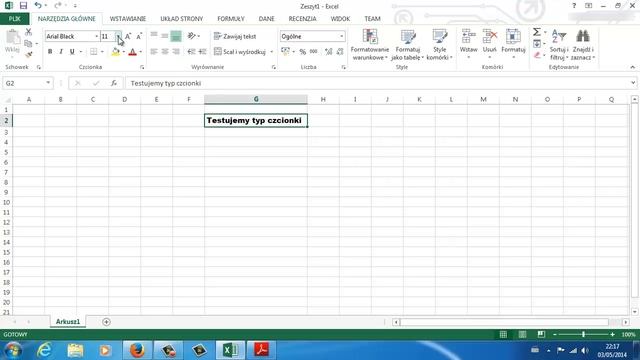Viewport: 640px width, 360px height.
Task: Apply the yellow fill color bucket
Action: click(116, 52)
